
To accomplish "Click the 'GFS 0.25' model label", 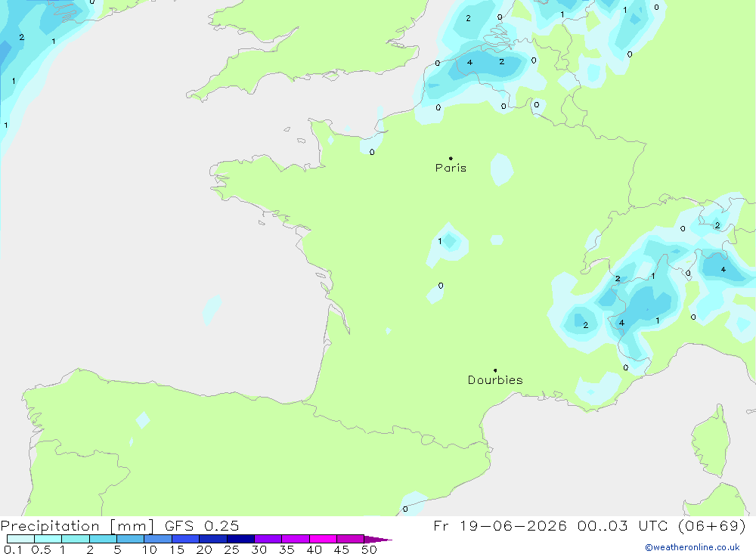I will click(202, 526).
